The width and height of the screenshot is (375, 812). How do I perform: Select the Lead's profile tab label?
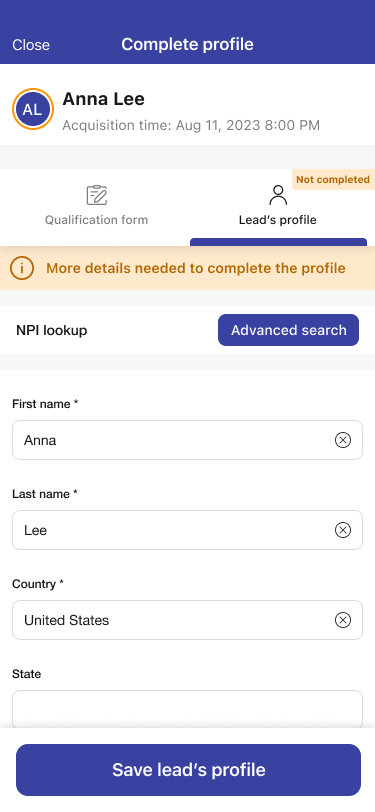pos(278,220)
